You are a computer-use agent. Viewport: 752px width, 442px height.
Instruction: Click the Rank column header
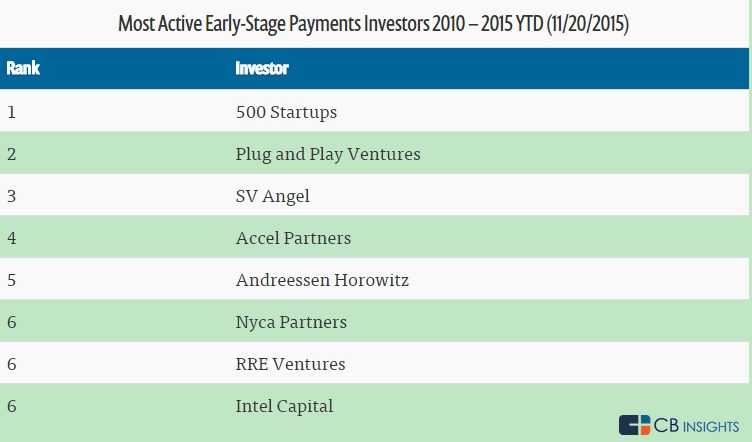tap(23, 69)
